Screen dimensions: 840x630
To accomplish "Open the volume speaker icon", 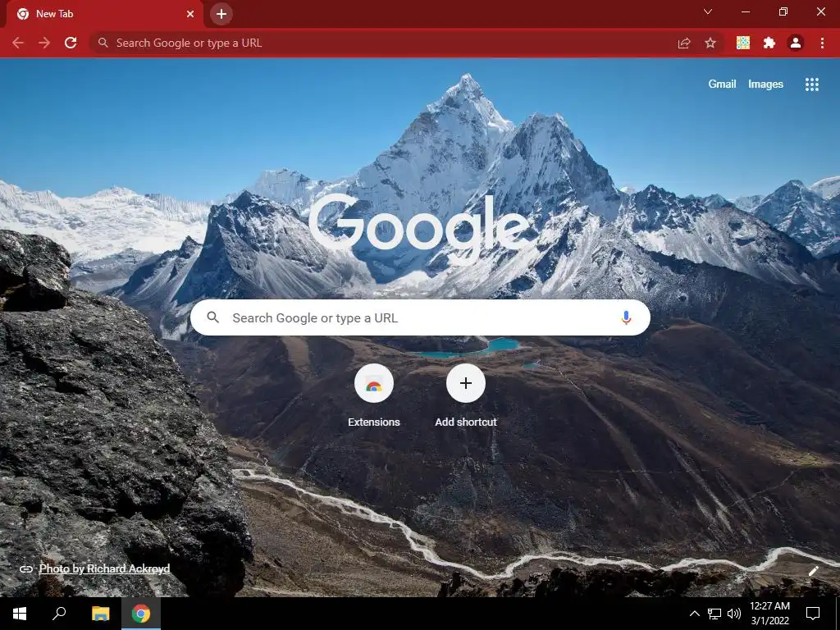I will point(734,614).
